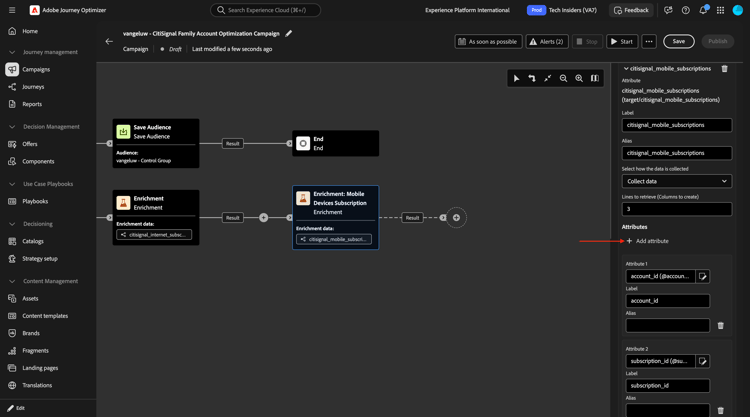Click the Prod Tech Insiders sandbox selector

coord(562,10)
